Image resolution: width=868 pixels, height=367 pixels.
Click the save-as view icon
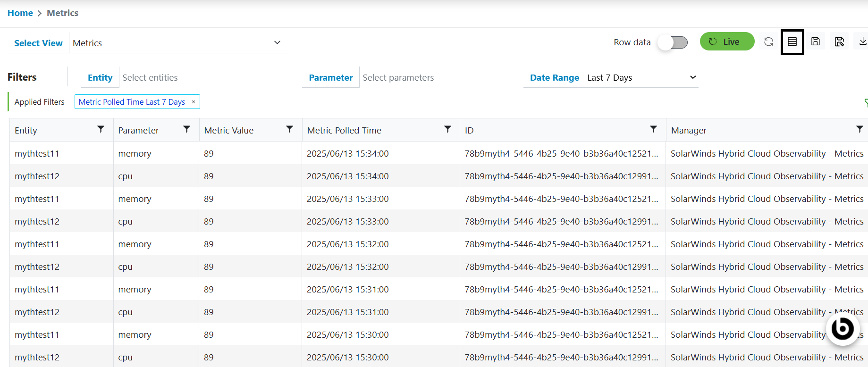pyautogui.click(x=839, y=42)
